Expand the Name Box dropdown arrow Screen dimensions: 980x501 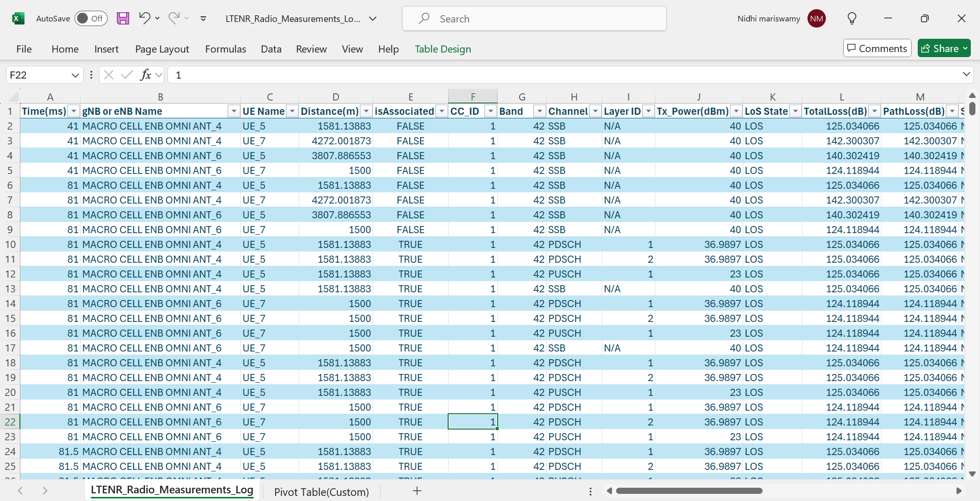coord(75,75)
